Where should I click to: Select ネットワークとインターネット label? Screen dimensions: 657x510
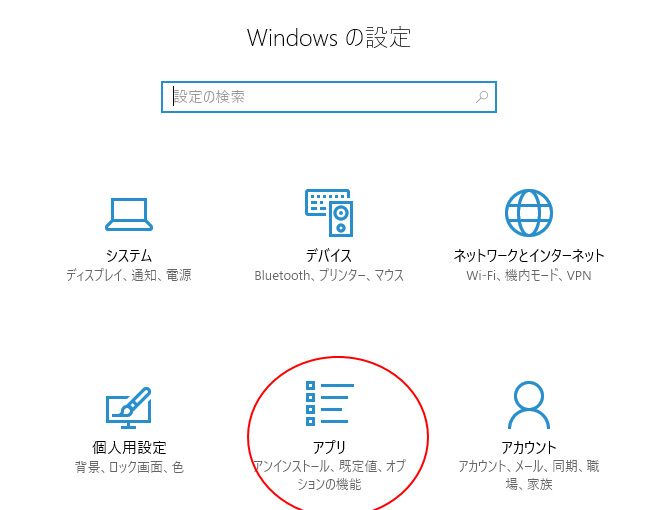(529, 255)
